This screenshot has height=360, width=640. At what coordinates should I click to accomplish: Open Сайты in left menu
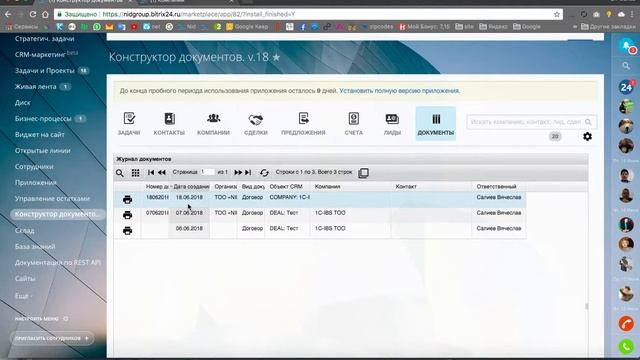(x=25, y=278)
